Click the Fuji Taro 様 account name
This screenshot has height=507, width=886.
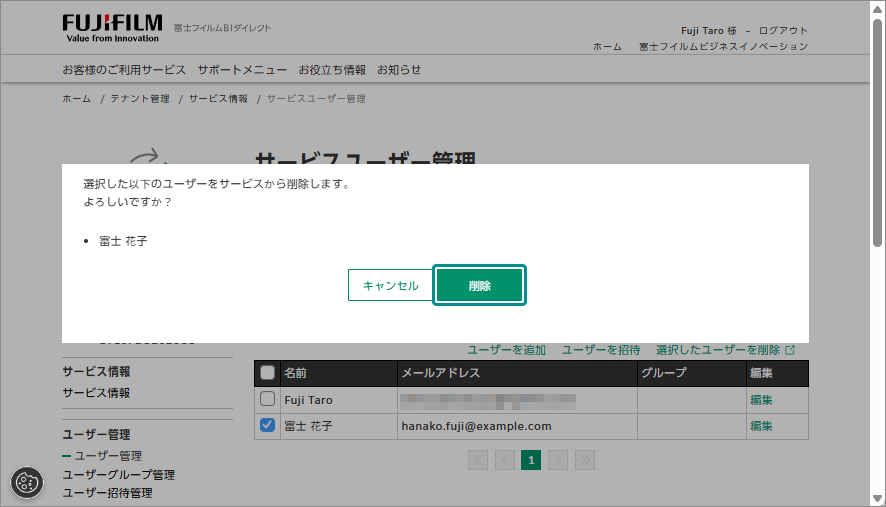point(709,31)
